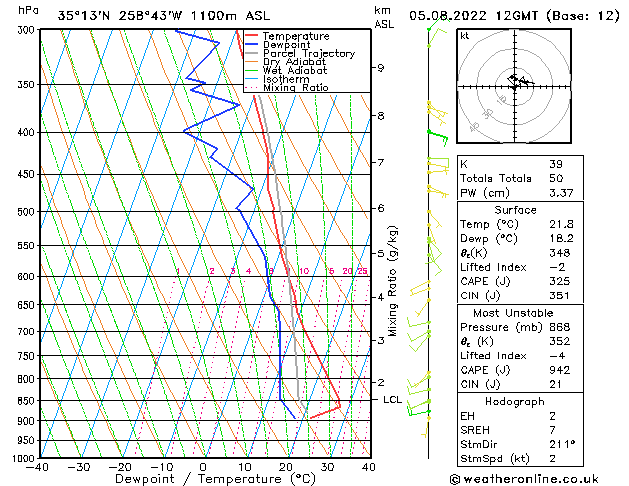Click the red Temperature legend line
Screen dimensions: 629x486
click(251, 36)
